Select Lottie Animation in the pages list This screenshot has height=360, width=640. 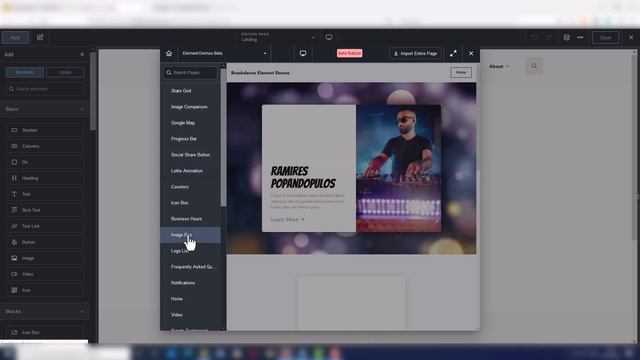tap(190, 171)
